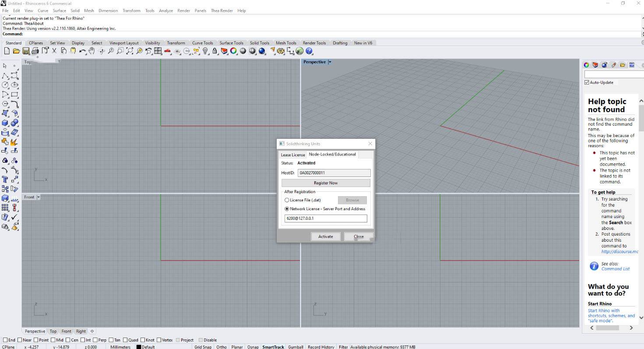The height and width of the screenshot is (349, 644).
Task: Click the light bulb Hide/Show icon
Action: point(205,51)
